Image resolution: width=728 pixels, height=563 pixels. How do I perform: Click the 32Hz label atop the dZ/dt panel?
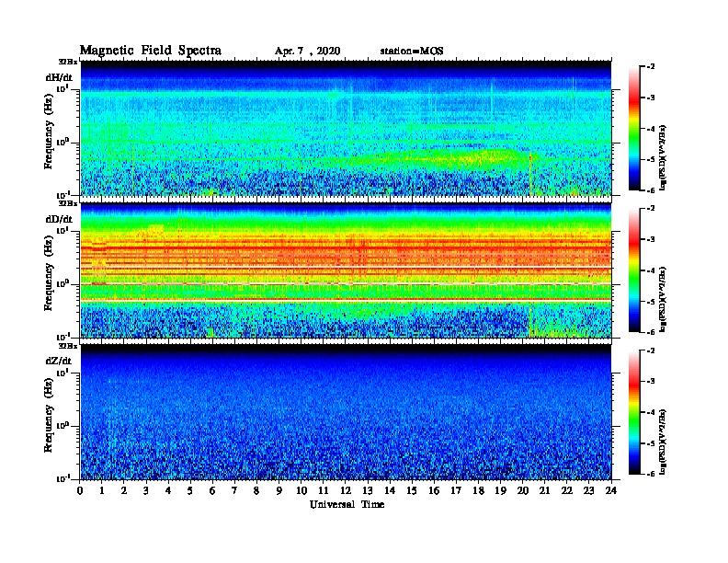(x=68, y=346)
